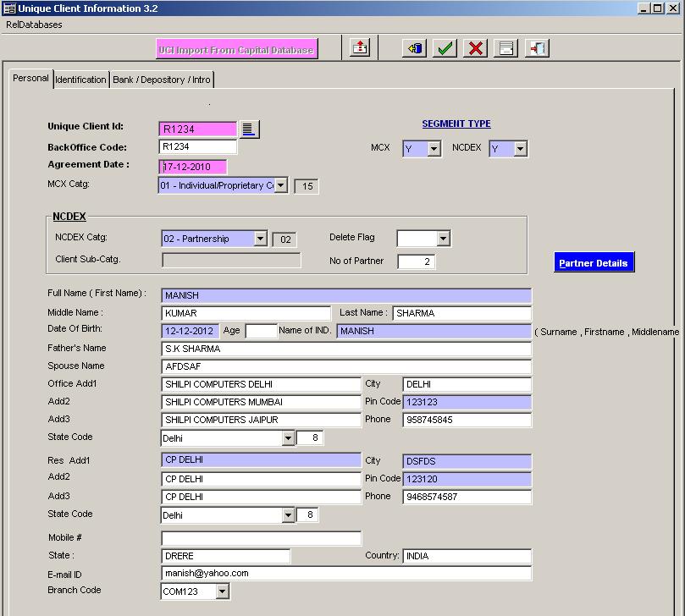This screenshot has height=616, width=685.
Task: Open the RelDatabases menu
Action: coord(34,25)
